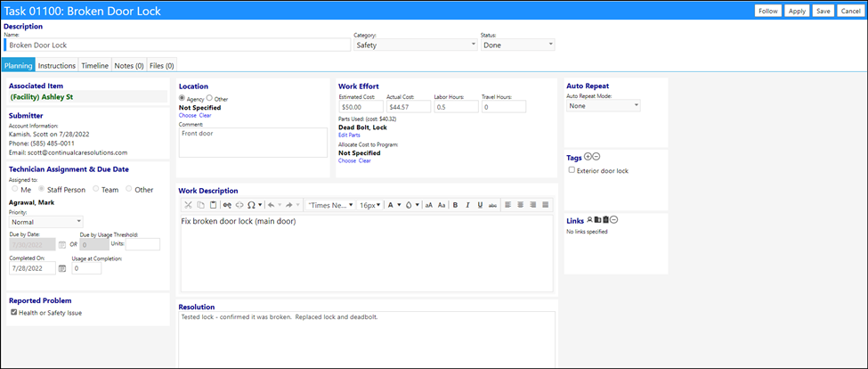Click Clear link under Location

click(205, 115)
